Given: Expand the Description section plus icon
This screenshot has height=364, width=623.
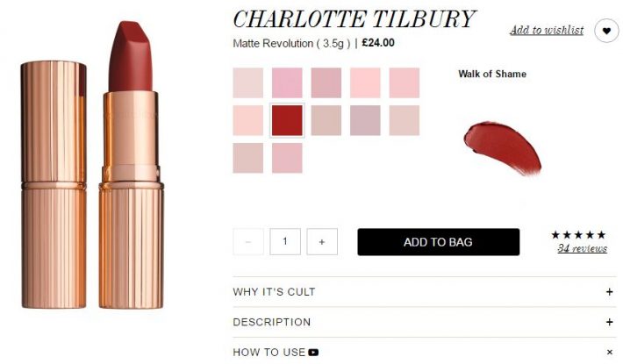Looking at the screenshot, I should [x=610, y=322].
